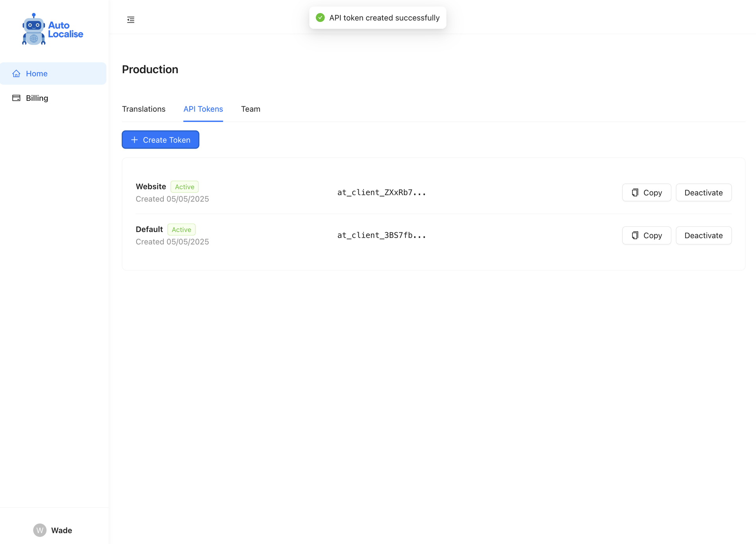Click the Active badge next to Website
The image size is (756, 544).
click(x=184, y=187)
